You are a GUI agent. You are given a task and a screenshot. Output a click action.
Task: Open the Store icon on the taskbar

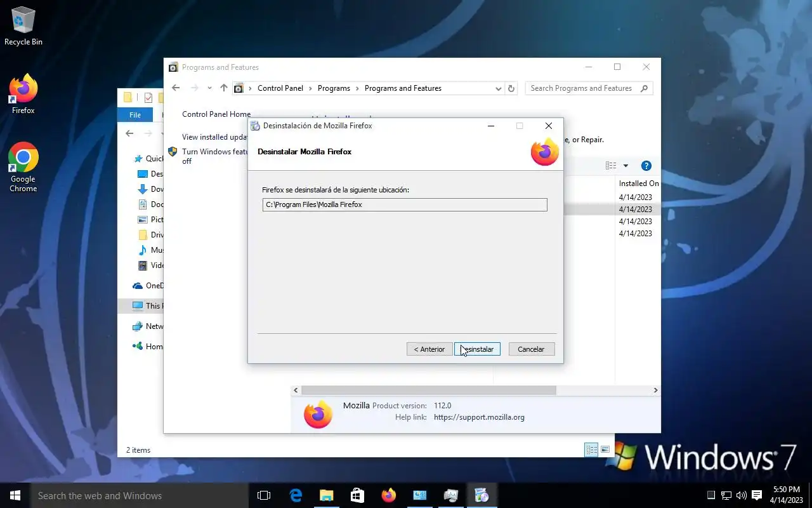tap(357, 495)
